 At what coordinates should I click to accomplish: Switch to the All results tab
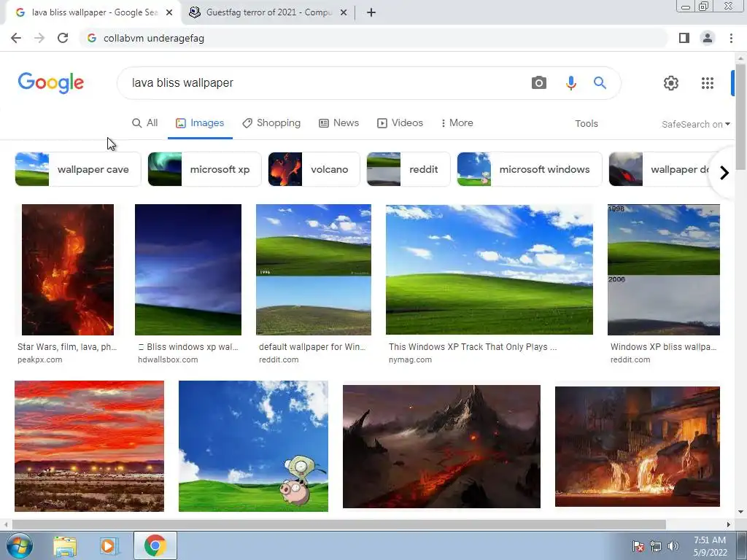[x=145, y=122]
